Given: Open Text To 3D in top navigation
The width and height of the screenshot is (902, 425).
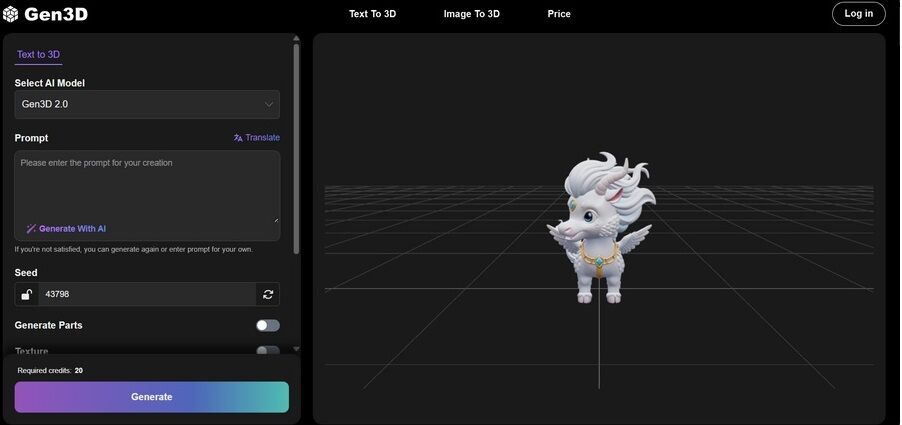Looking at the screenshot, I should (x=372, y=14).
